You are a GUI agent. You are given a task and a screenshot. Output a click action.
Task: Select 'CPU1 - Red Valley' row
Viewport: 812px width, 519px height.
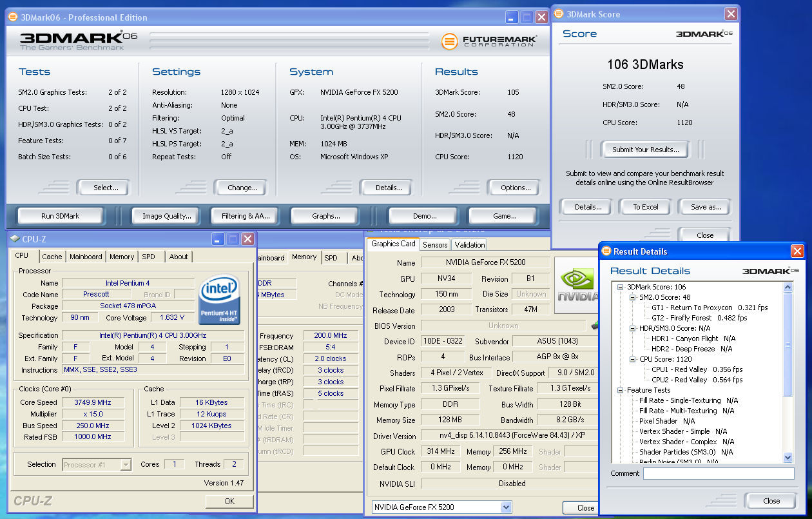[697, 369]
